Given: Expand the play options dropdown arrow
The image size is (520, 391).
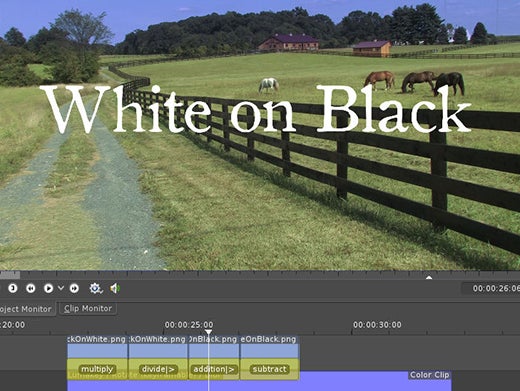Looking at the screenshot, I should (61, 288).
